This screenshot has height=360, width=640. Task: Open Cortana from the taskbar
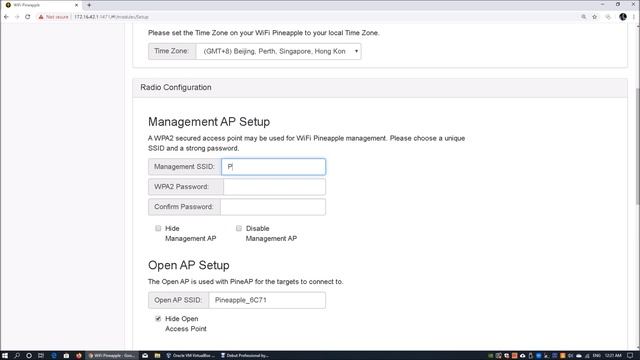coord(29,356)
